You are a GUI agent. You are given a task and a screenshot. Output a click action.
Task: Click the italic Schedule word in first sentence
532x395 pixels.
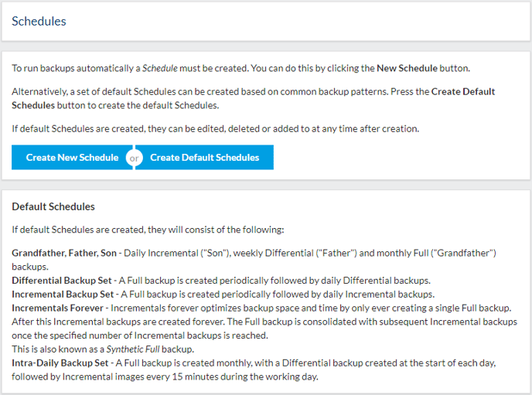[x=159, y=68]
